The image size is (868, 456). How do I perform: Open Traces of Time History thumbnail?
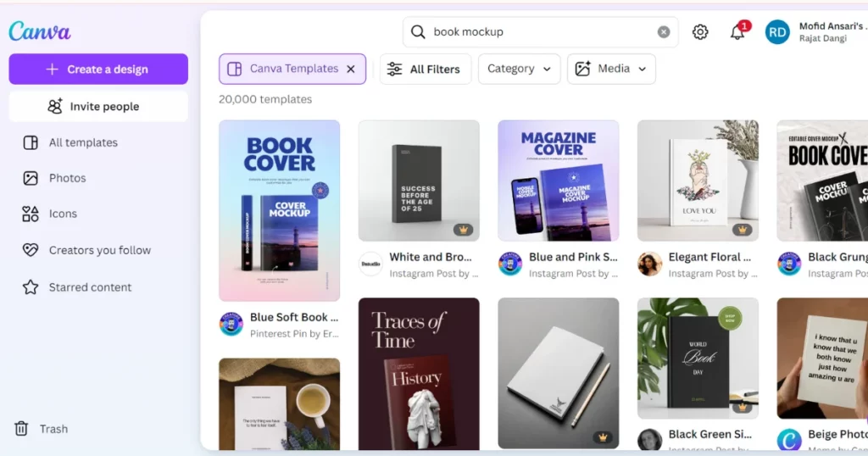coord(419,374)
